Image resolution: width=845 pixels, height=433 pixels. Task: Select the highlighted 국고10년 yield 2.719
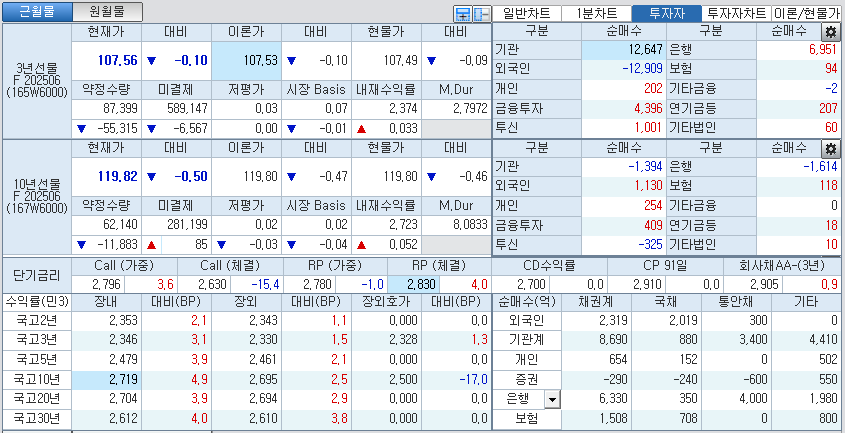click(x=107, y=380)
